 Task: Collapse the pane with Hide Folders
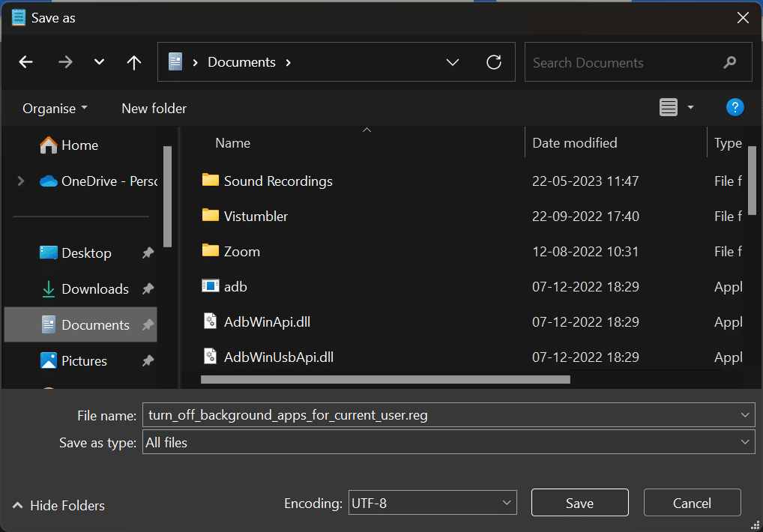58,506
